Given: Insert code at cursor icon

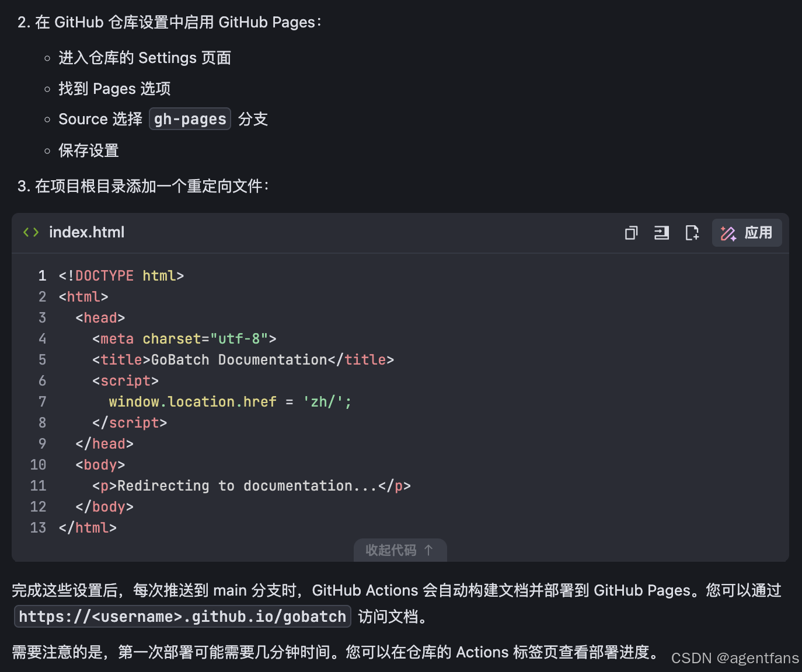Looking at the screenshot, I should click(x=661, y=233).
